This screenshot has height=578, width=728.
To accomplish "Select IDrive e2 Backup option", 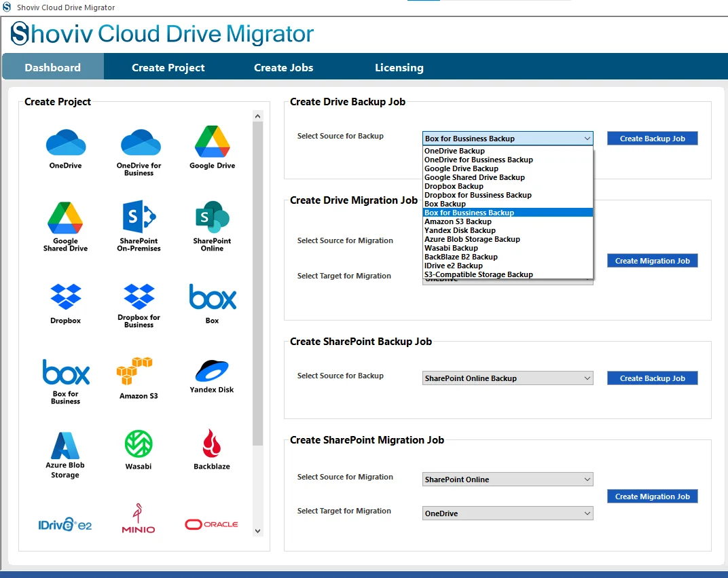I will (x=508, y=266).
